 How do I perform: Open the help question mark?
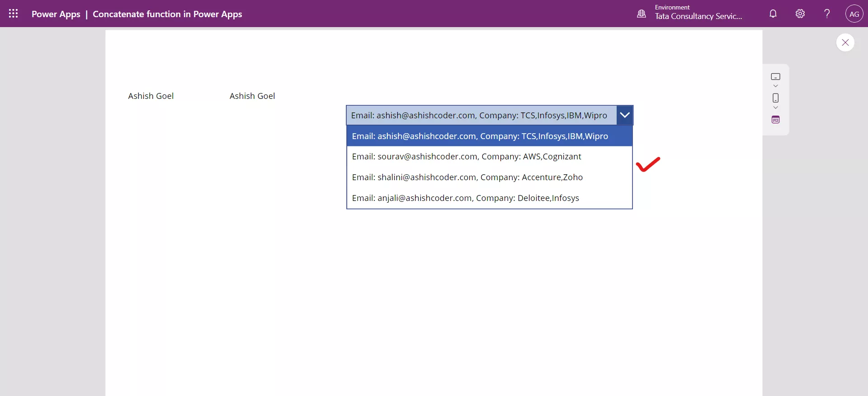827,14
